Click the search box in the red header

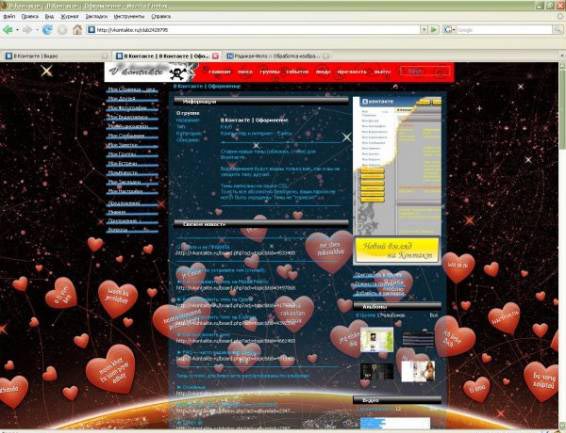point(425,72)
